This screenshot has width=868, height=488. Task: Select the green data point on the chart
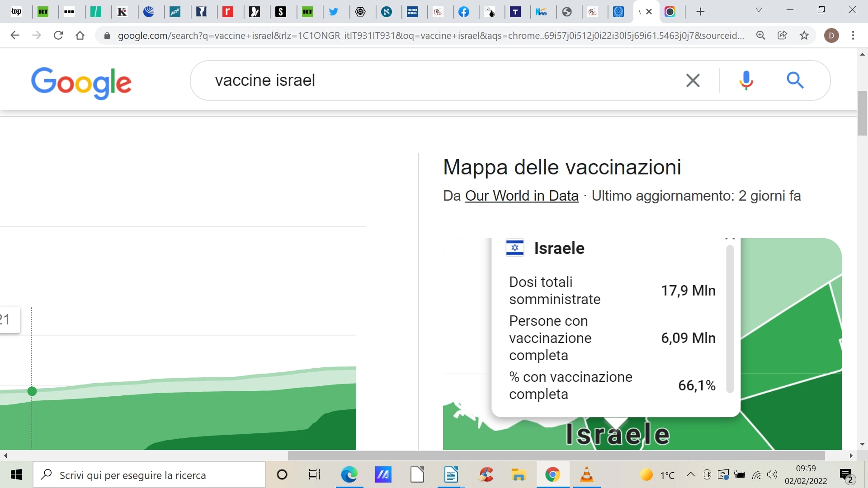pos(32,391)
